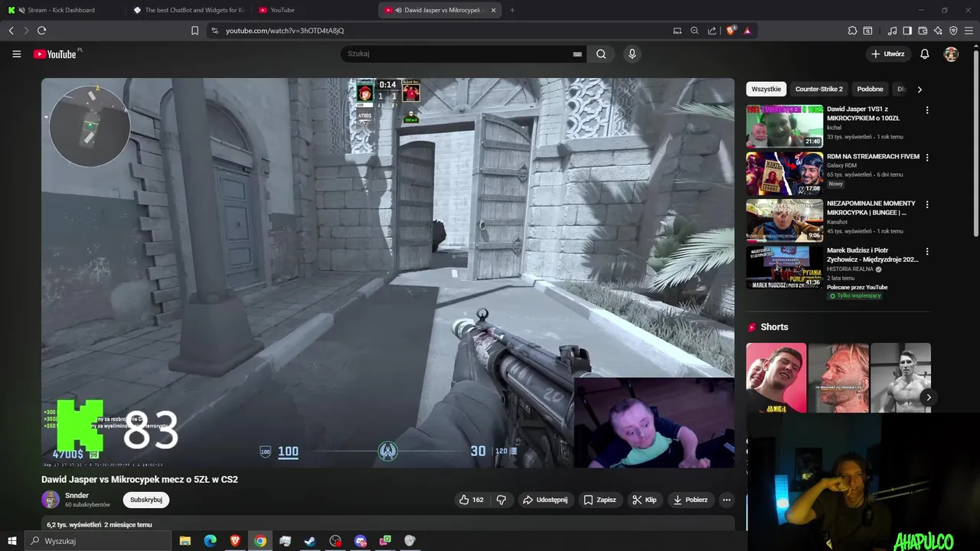Viewport: 980px width, 551px height.
Task: Open the site settings icon beside the URL
Action: 214,31
